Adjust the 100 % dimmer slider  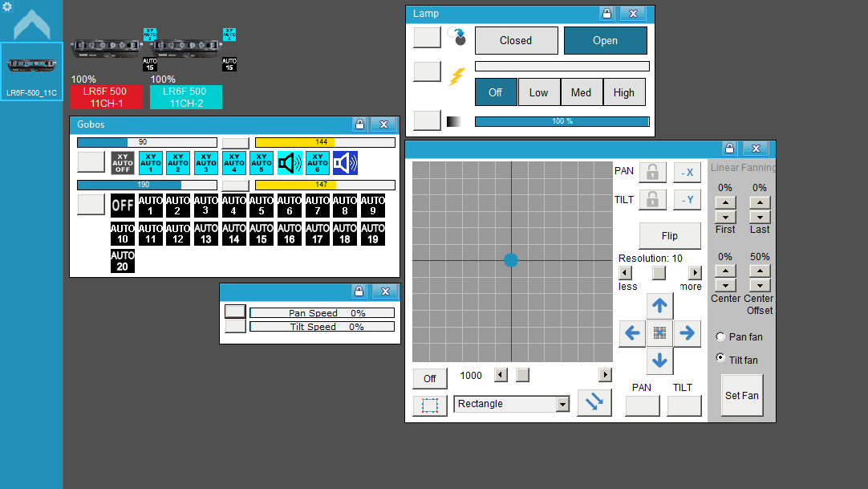pyautogui.click(x=562, y=121)
